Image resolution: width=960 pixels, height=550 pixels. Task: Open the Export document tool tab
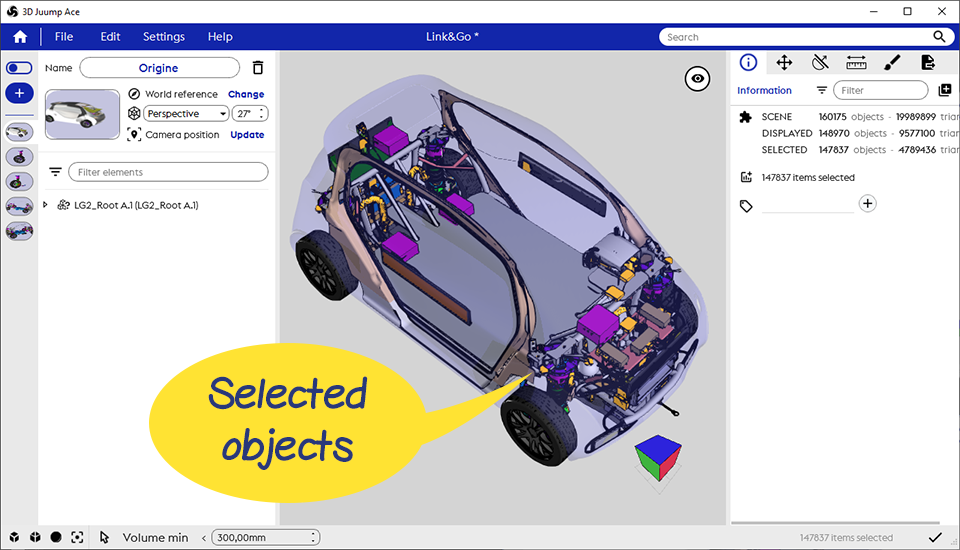928,62
